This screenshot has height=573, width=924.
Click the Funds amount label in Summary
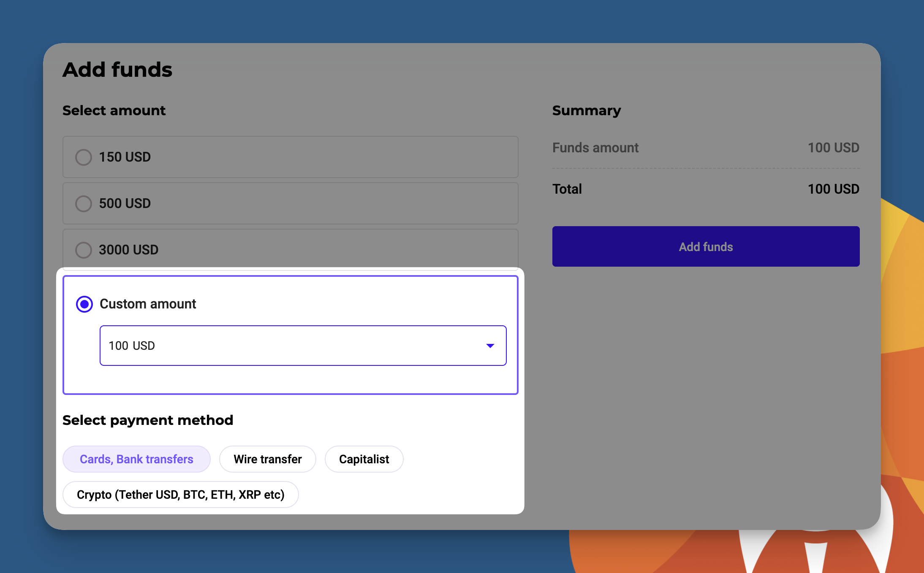(x=595, y=148)
